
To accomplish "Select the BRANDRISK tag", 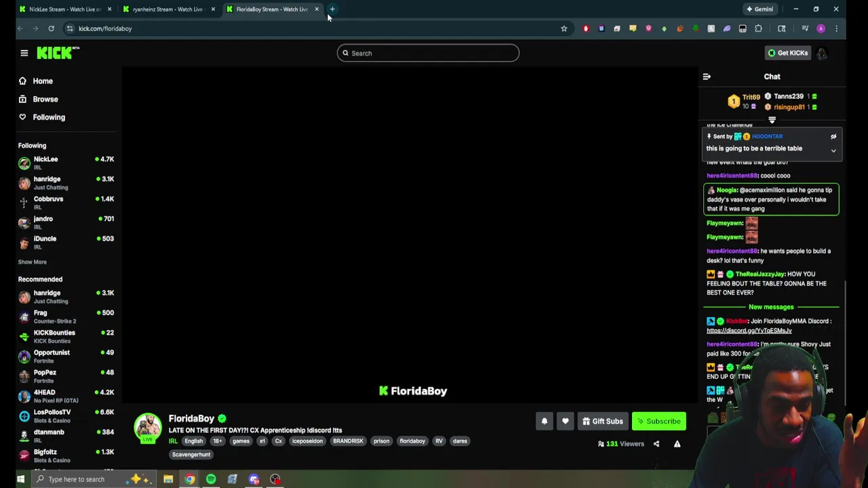I will click(x=348, y=441).
